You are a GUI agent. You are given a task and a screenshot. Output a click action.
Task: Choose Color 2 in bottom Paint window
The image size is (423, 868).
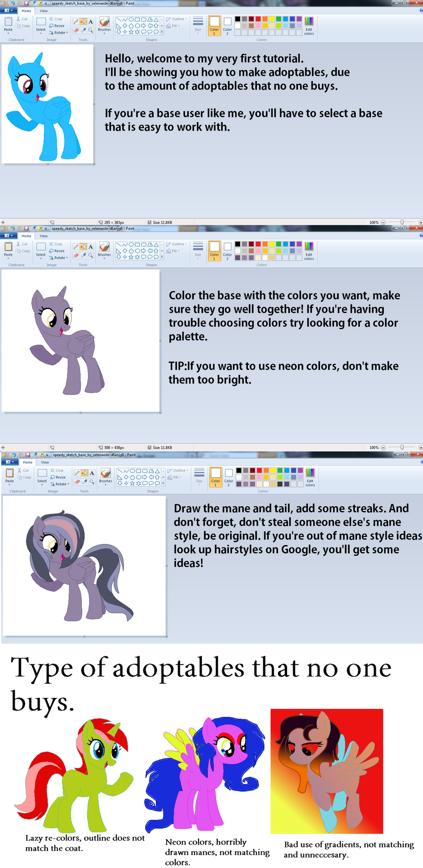click(228, 477)
